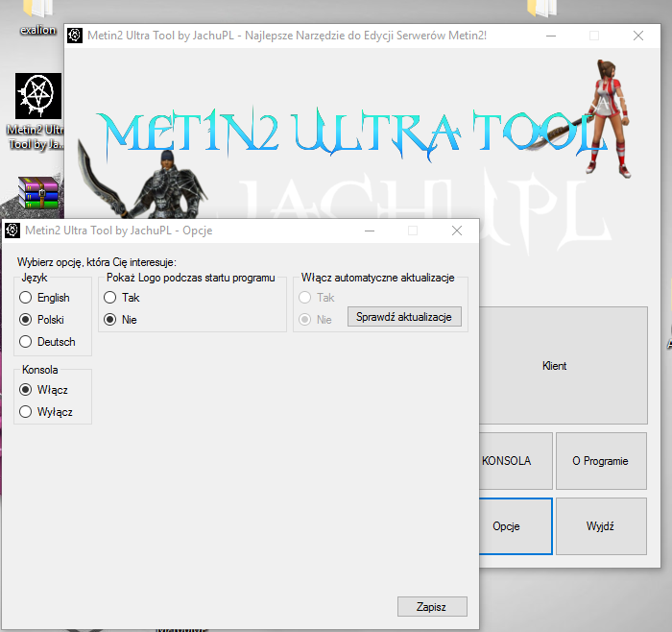The width and height of the screenshot is (672, 632).
Task: Open the WinRAR archive desktop icon
Action: pyautogui.click(x=38, y=192)
